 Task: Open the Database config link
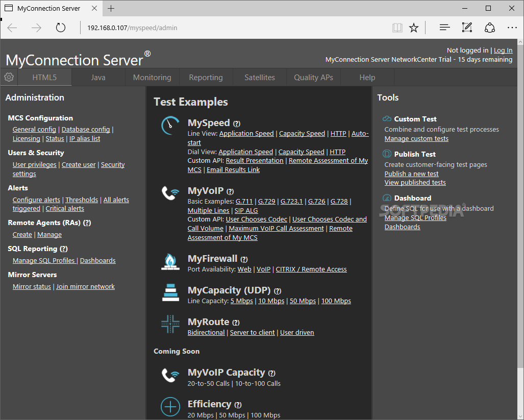(x=86, y=129)
